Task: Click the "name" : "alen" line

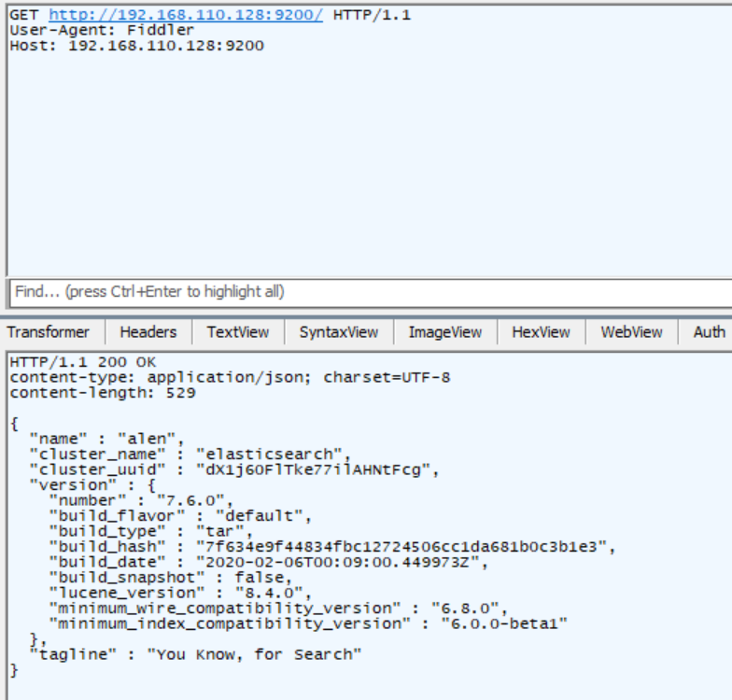Action: 107,439
